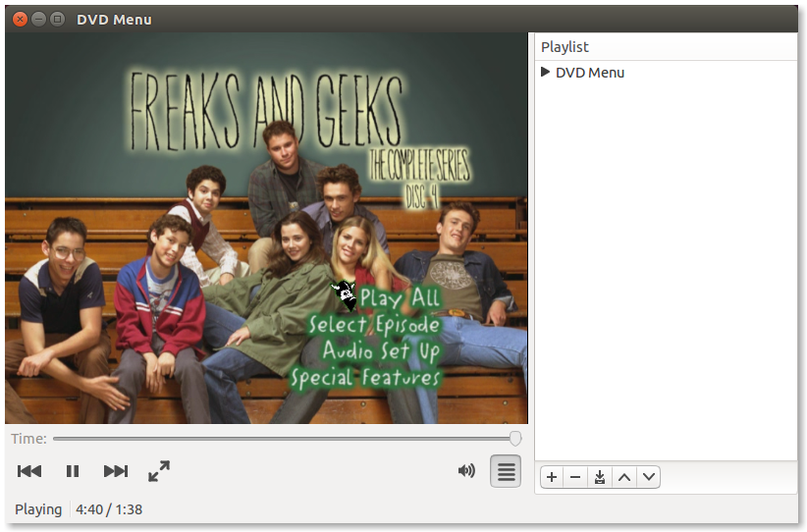Skip to next chapter with the forward button
Viewport: 807px width, 532px height.
[116, 471]
